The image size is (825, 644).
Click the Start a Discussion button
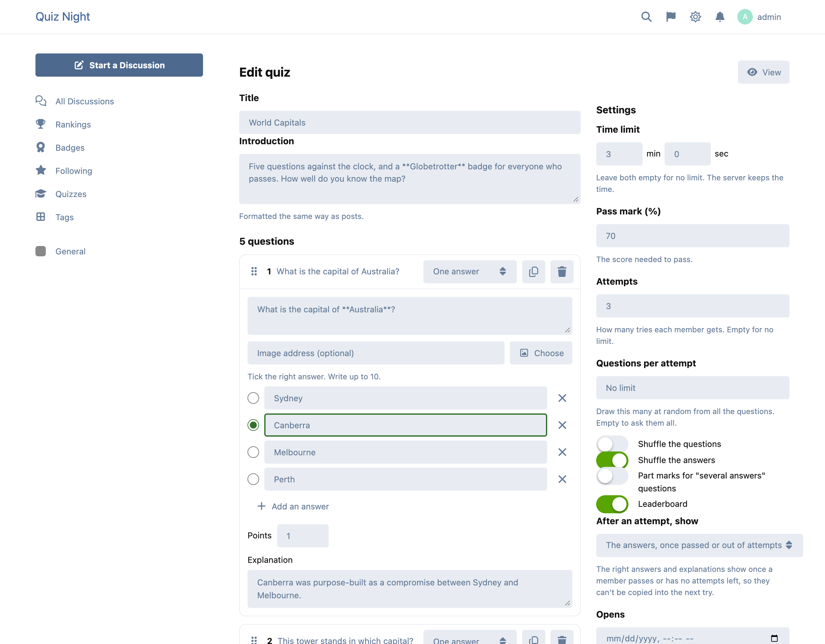[119, 65]
